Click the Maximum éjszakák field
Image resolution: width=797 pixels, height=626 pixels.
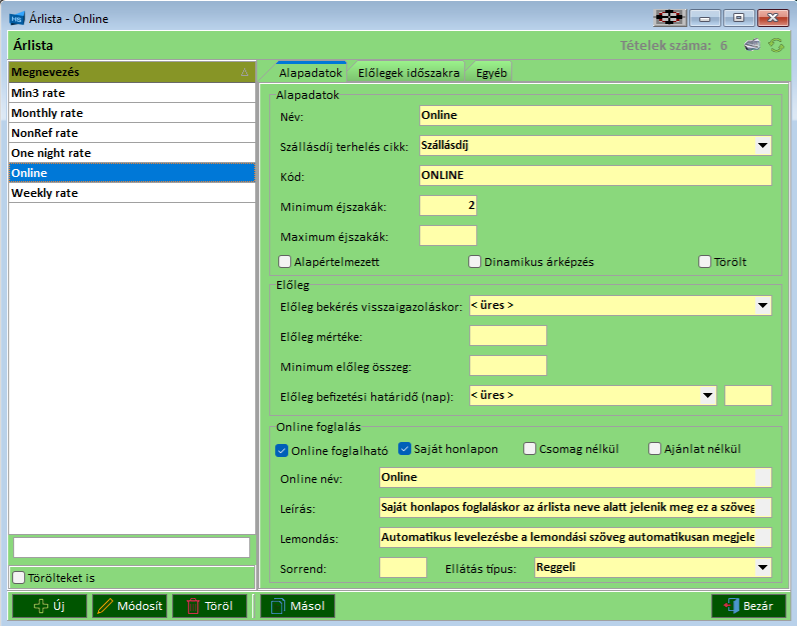point(448,236)
